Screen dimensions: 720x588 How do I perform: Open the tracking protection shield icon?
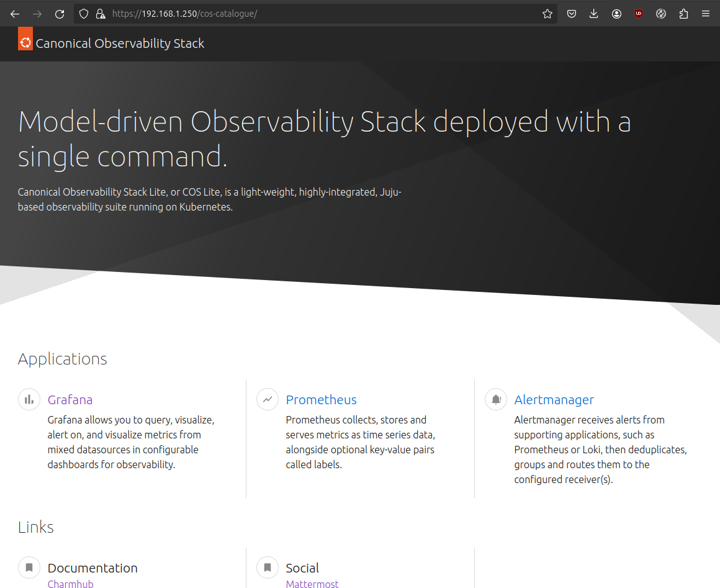pos(84,14)
